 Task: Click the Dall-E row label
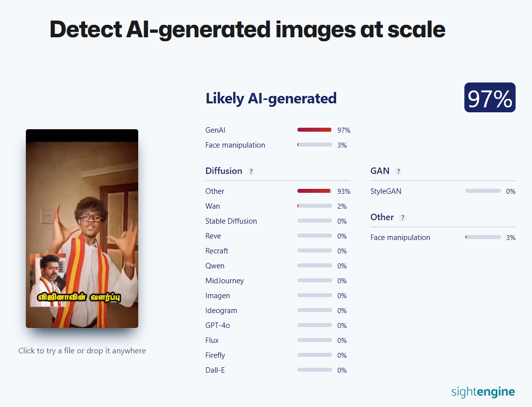pos(215,370)
